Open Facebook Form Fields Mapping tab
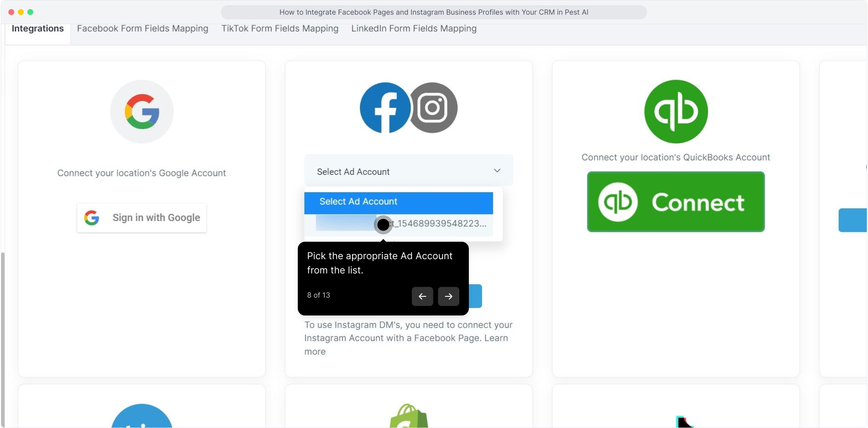This screenshot has width=868, height=428. (143, 29)
